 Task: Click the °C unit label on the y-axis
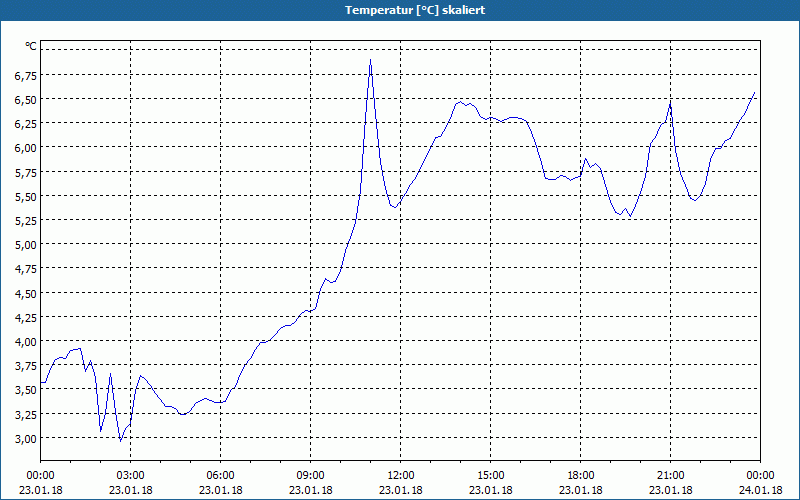click(31, 46)
